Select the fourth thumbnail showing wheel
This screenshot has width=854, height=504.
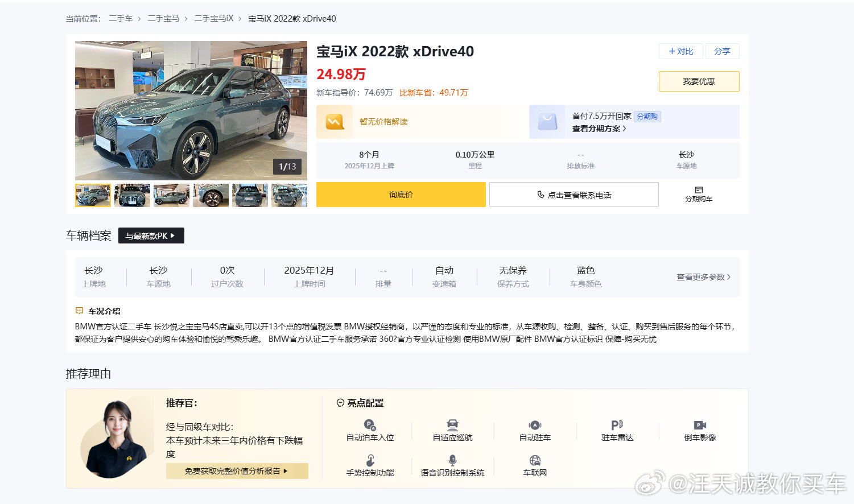click(x=211, y=195)
